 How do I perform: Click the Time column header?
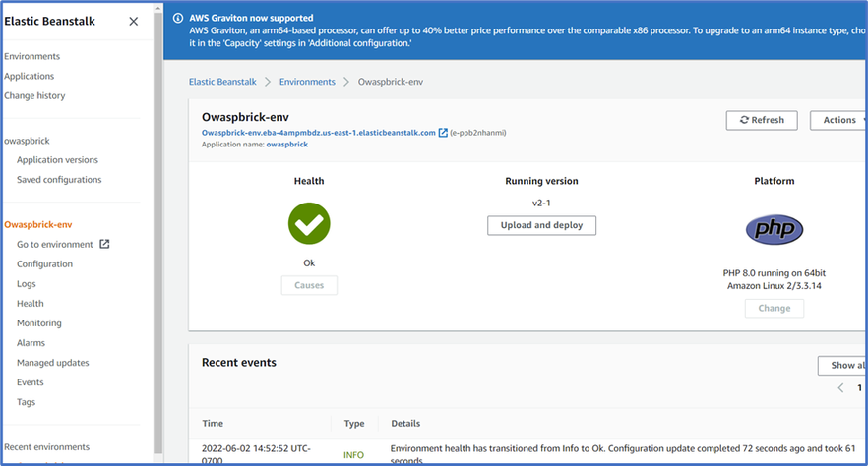[x=213, y=424]
